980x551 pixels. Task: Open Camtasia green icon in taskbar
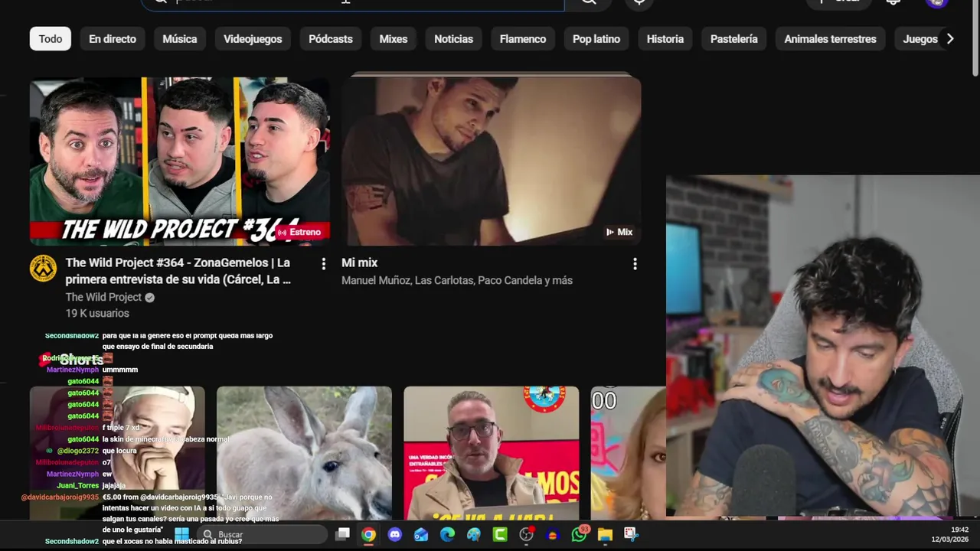click(x=500, y=534)
